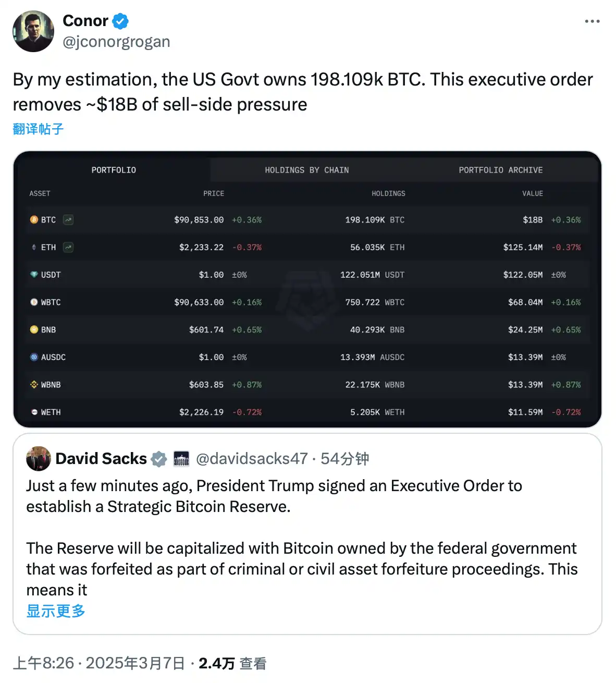
Task: Click the ETH chart trend icon
Action: [68, 247]
